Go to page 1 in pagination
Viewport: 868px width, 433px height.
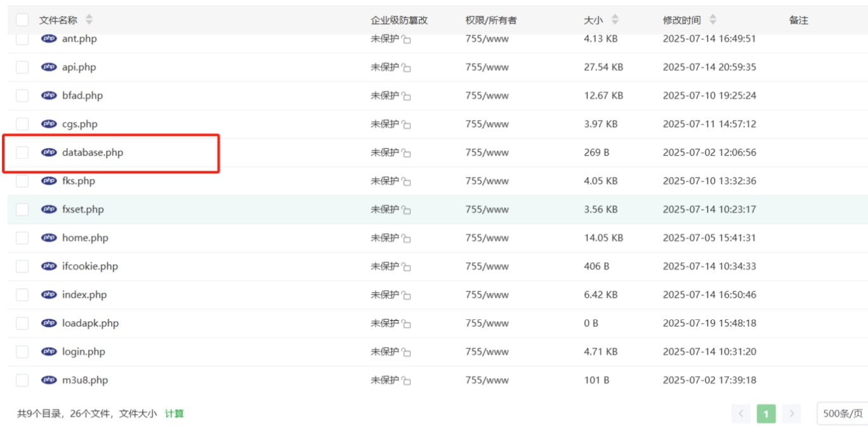pos(766,414)
